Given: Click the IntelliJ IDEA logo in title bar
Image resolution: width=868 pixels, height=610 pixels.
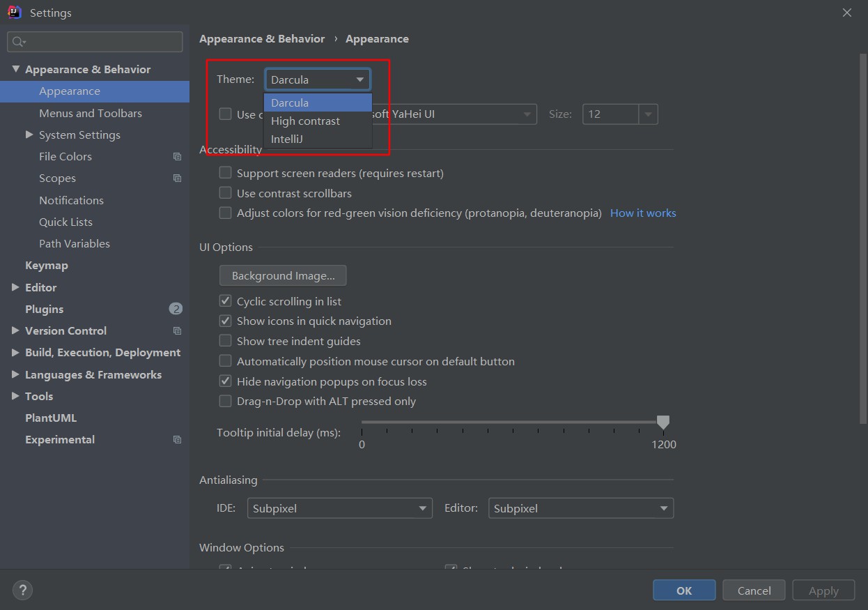Looking at the screenshot, I should 14,13.
